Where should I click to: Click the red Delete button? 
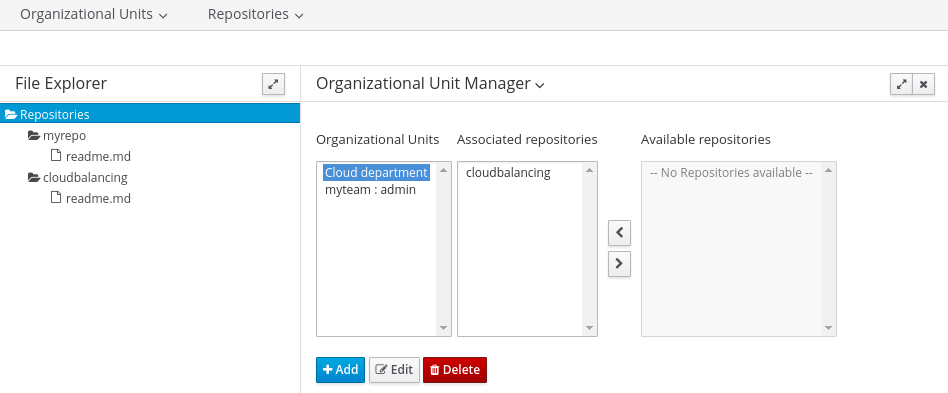pos(455,369)
